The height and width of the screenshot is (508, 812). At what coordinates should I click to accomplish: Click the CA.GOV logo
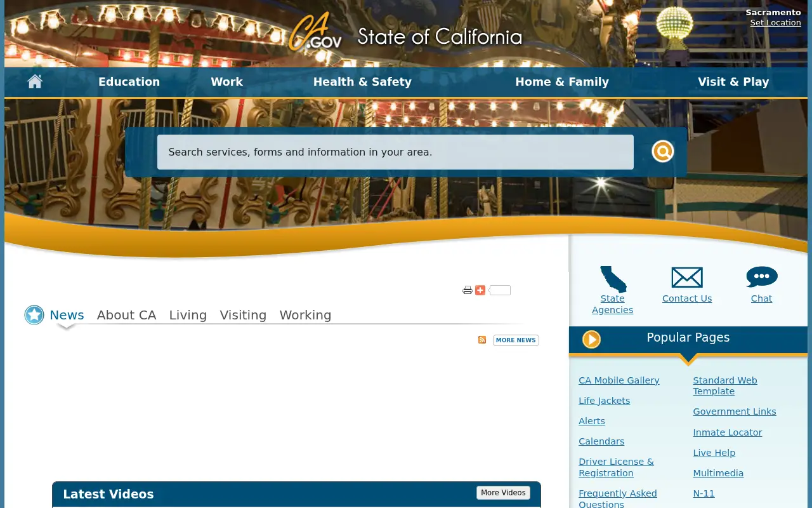(x=315, y=32)
